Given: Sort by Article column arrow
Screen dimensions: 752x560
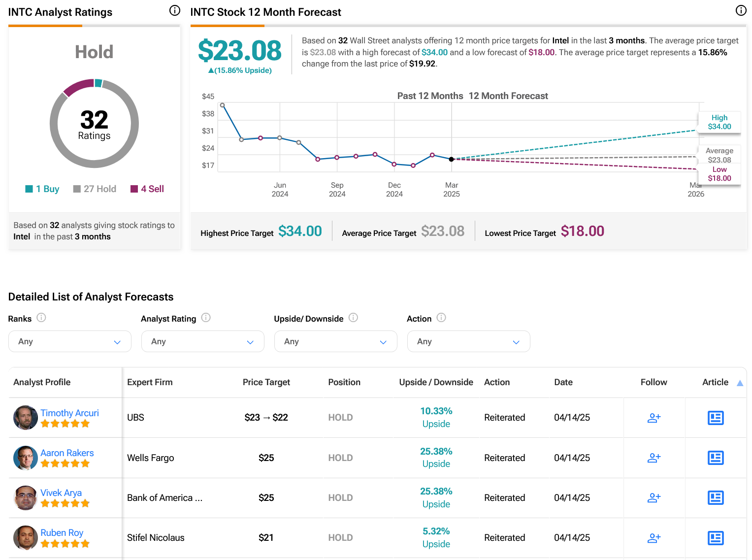Looking at the screenshot, I should [740, 383].
